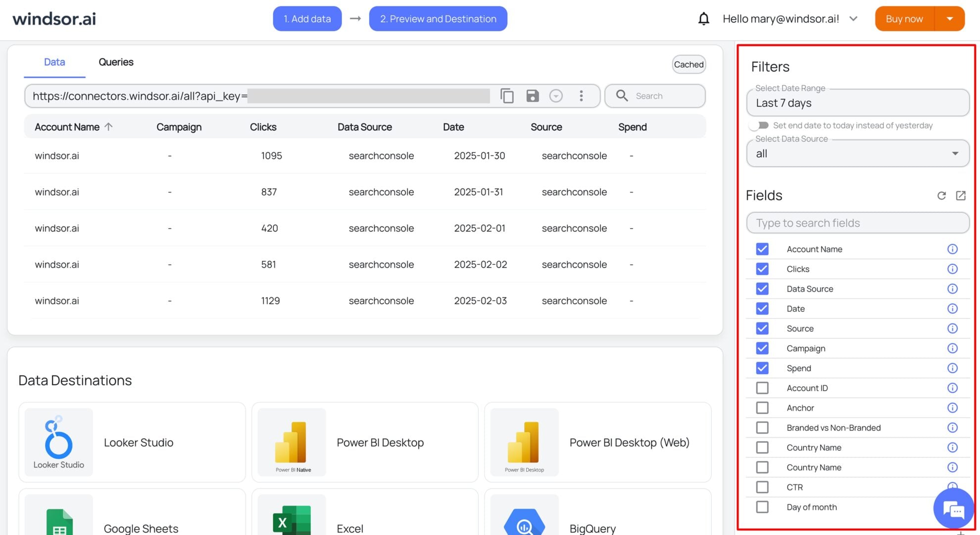Click the notification bell icon
Screen dimensions: 980x535
[x=703, y=18]
